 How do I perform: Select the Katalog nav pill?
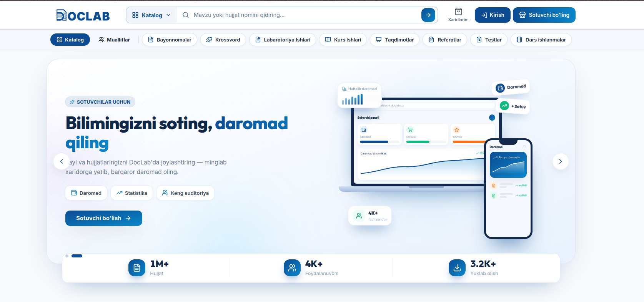[70, 40]
